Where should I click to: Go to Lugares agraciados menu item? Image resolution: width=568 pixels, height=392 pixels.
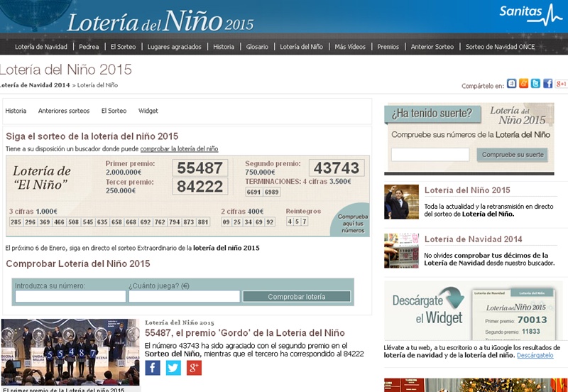(x=175, y=47)
